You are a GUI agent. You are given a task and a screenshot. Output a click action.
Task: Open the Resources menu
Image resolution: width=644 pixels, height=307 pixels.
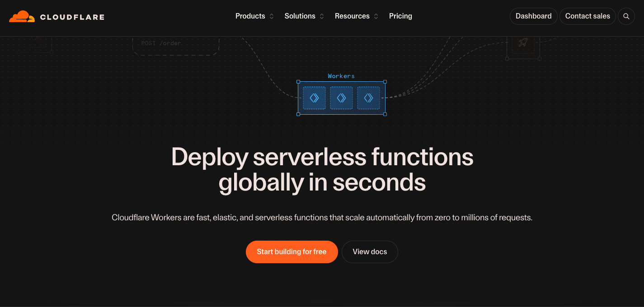tap(352, 16)
